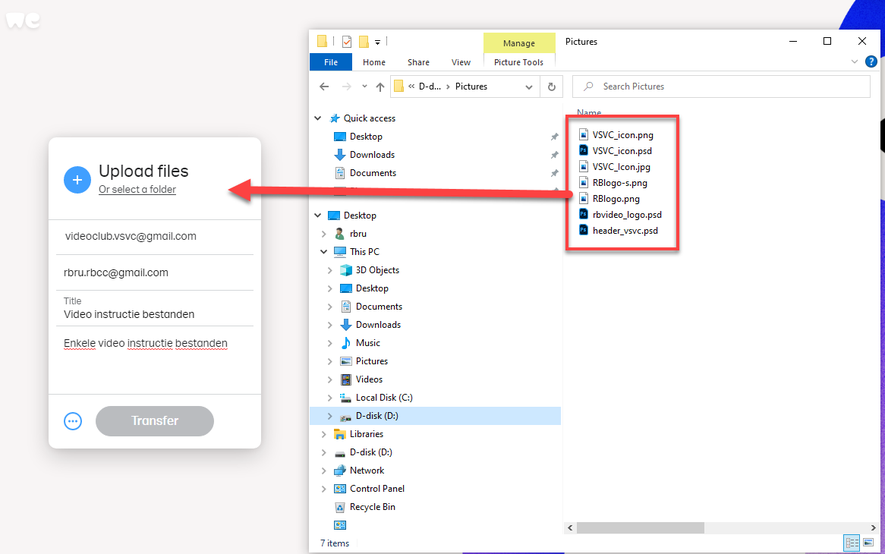Click the Name column header
Image resolution: width=885 pixels, height=554 pixels.
[x=589, y=112]
